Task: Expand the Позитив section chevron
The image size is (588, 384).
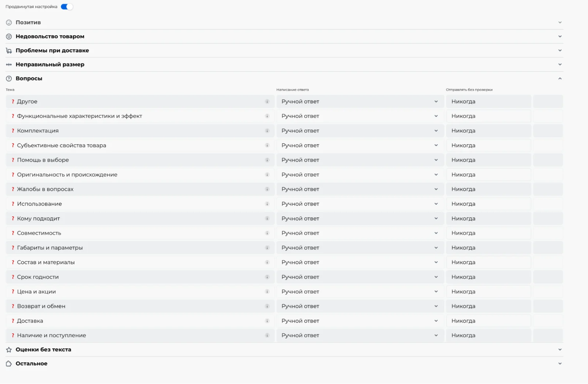Action: click(x=560, y=22)
